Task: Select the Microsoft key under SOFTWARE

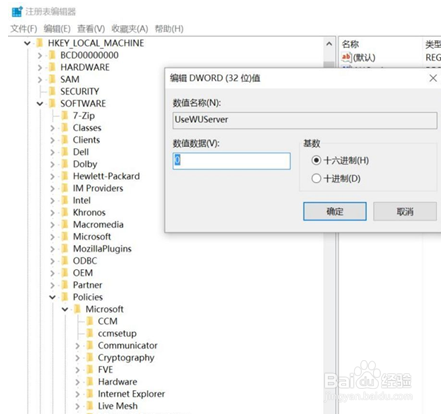Action: 92,237
